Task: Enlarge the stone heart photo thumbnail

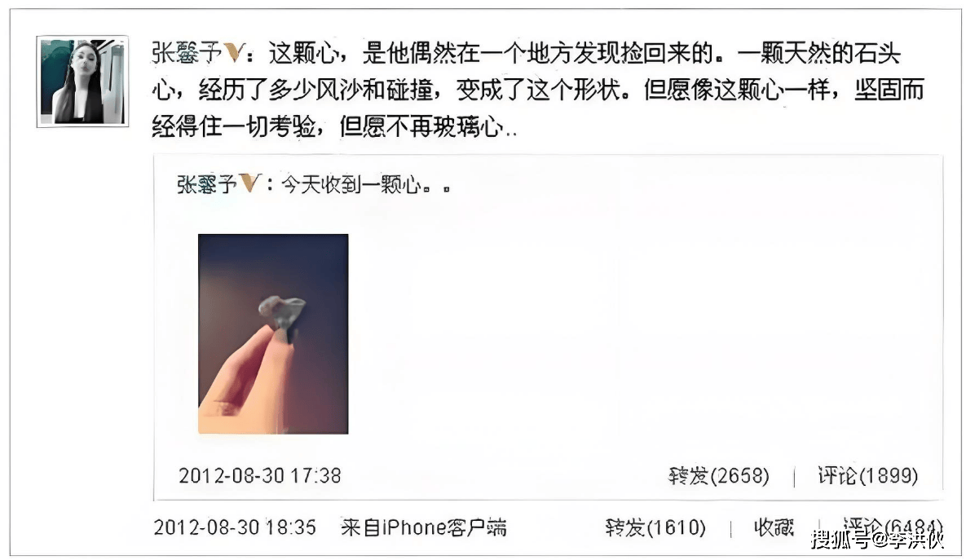Action: pyautogui.click(x=273, y=334)
